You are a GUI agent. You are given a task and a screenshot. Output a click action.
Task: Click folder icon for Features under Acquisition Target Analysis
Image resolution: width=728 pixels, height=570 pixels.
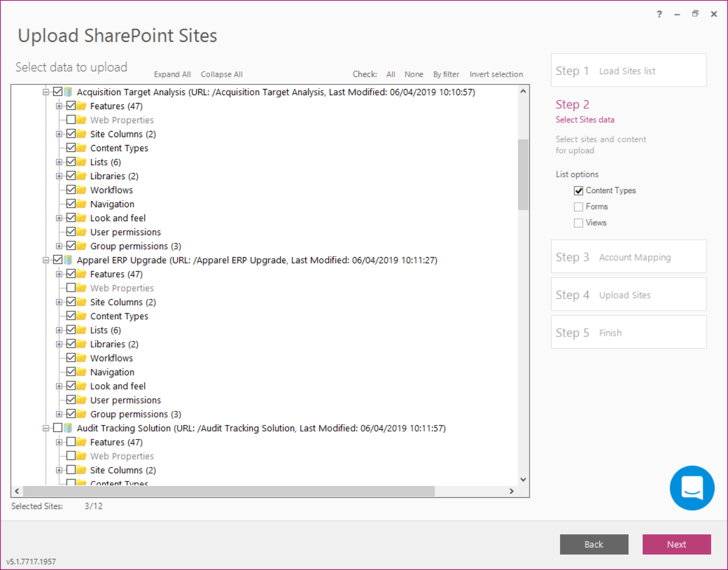82,106
